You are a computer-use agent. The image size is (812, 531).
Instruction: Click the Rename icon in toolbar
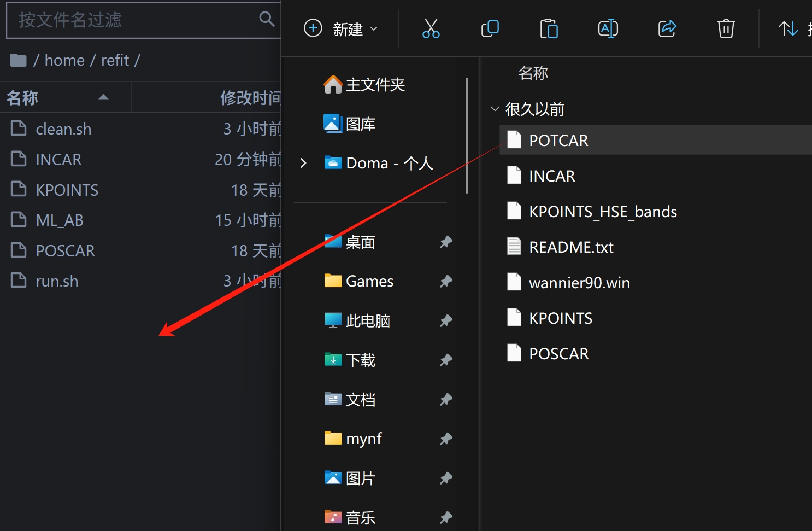(x=608, y=28)
